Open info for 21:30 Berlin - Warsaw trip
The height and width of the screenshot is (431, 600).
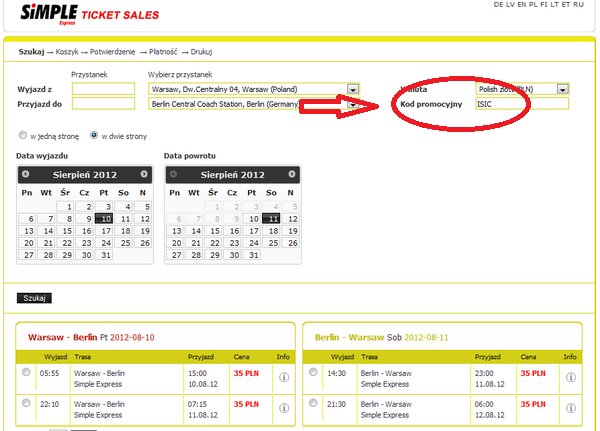571,408
